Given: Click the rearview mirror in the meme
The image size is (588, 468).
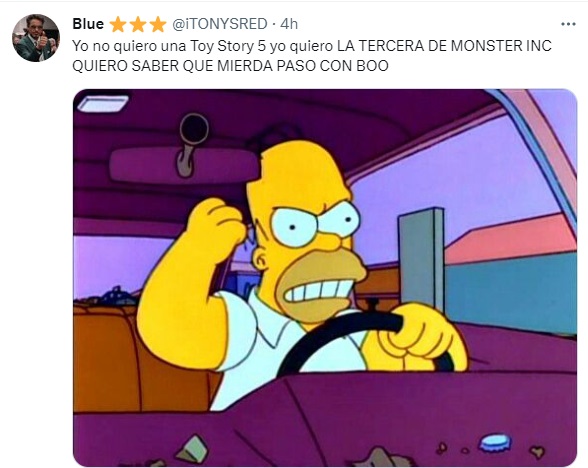Looking at the screenshot, I should point(184,164).
